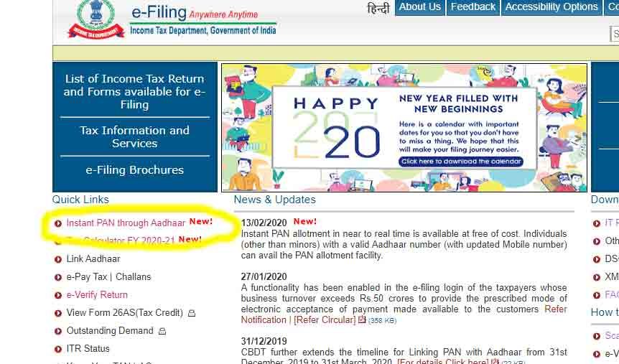This screenshot has width=619, height=364.
Task: Open the Link Aadhaar quick link
Action: pyautogui.click(x=93, y=259)
